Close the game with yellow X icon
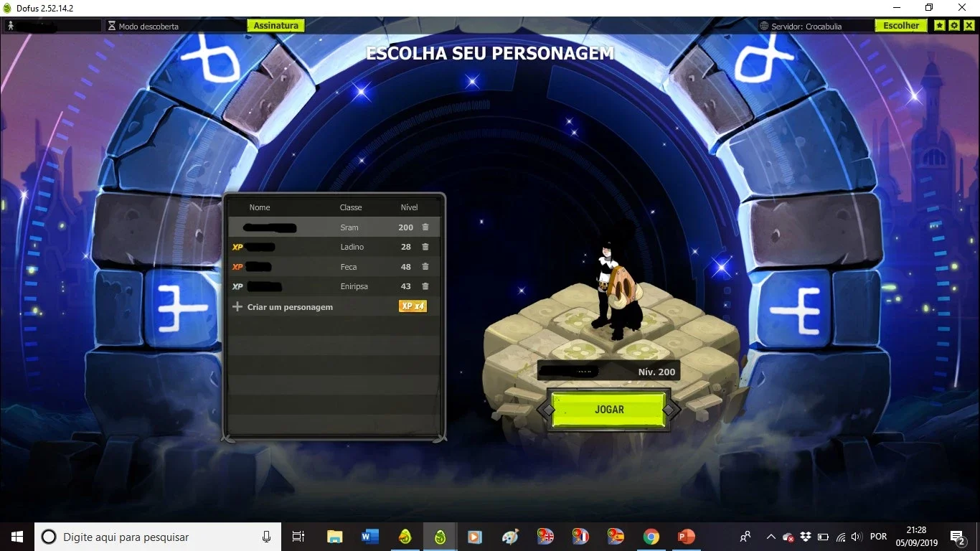 click(969, 25)
